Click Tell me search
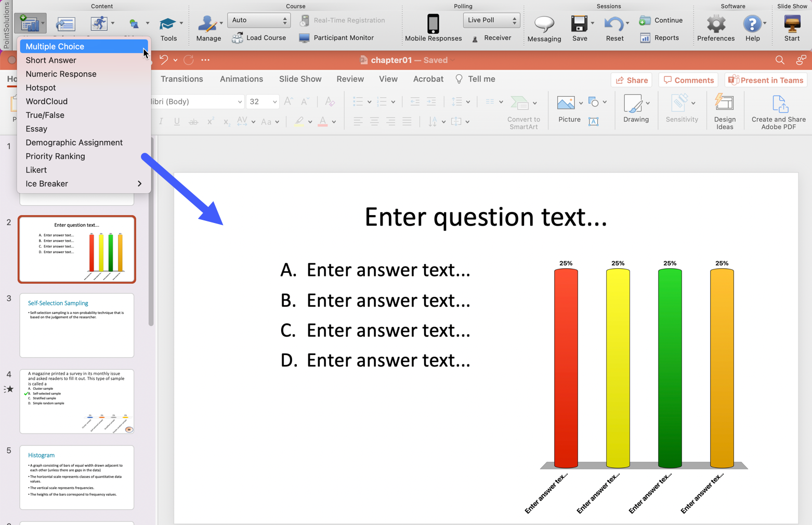This screenshot has width=812, height=525. (x=475, y=79)
